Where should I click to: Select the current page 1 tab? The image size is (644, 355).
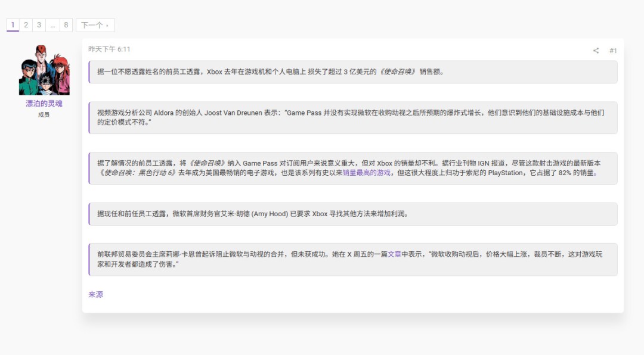click(13, 25)
